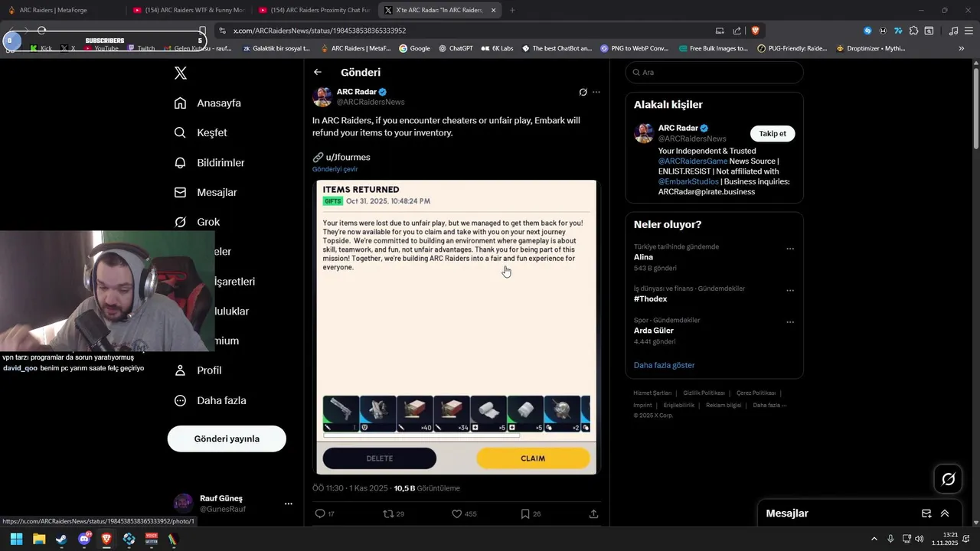Image resolution: width=980 pixels, height=551 pixels.
Task: Open Windows Start menu
Action: tap(16, 539)
